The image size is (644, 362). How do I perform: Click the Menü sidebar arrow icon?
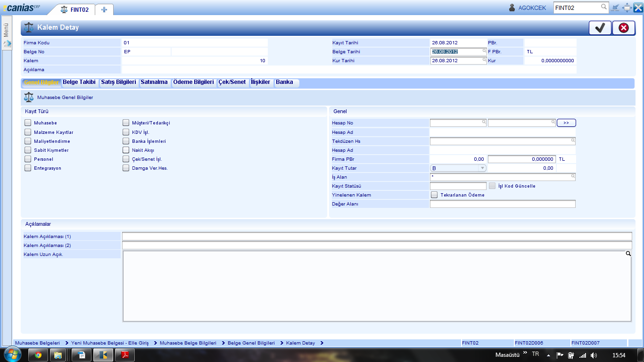[7, 43]
